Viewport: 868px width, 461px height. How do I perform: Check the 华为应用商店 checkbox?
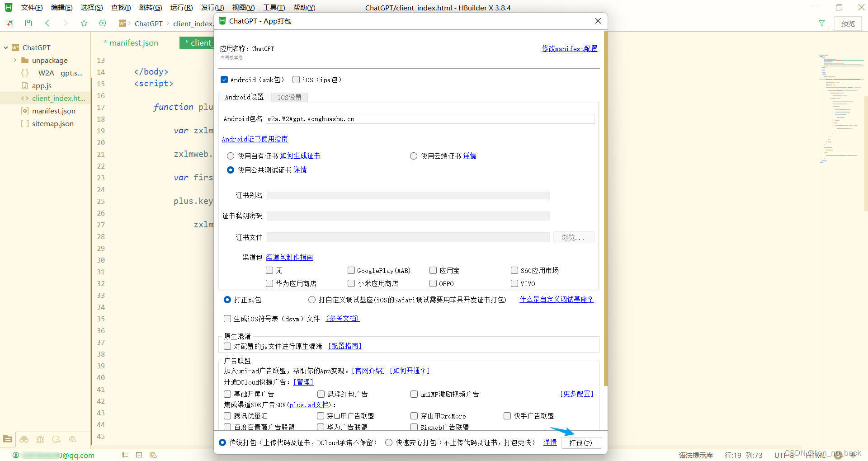(x=269, y=283)
